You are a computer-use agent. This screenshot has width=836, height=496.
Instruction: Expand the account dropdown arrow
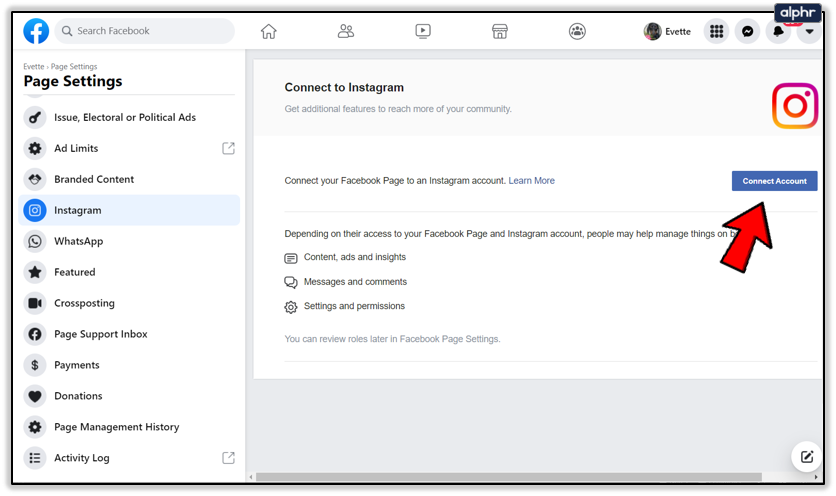click(x=809, y=31)
